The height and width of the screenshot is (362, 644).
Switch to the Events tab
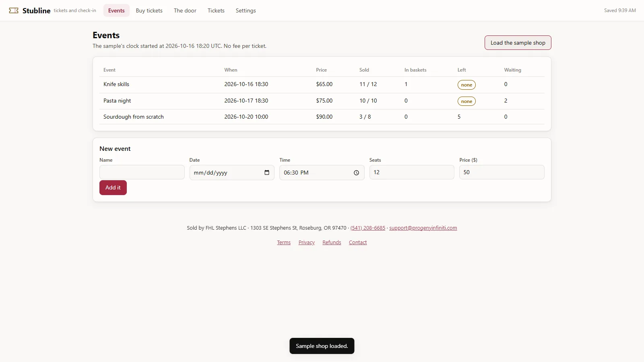click(116, 10)
